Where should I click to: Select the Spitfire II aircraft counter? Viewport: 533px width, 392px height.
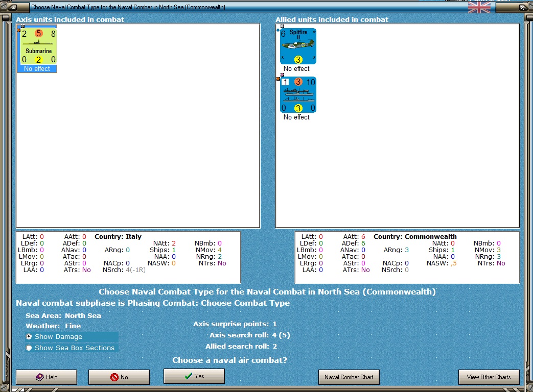coord(298,46)
